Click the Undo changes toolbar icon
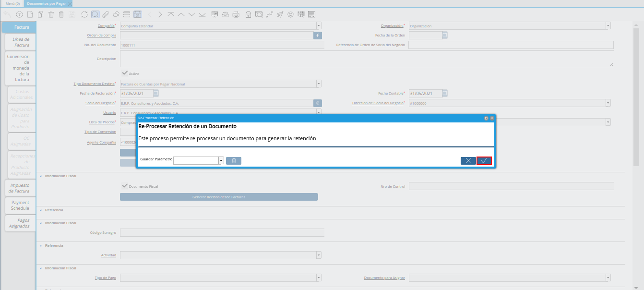 click(x=7, y=14)
